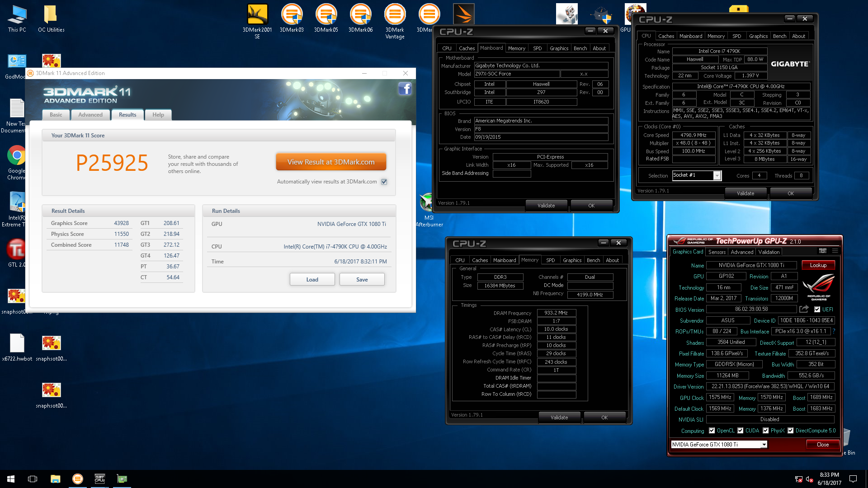Toggle the OpenCL checkbox in GPU-Z
868x488 pixels.
(x=712, y=431)
